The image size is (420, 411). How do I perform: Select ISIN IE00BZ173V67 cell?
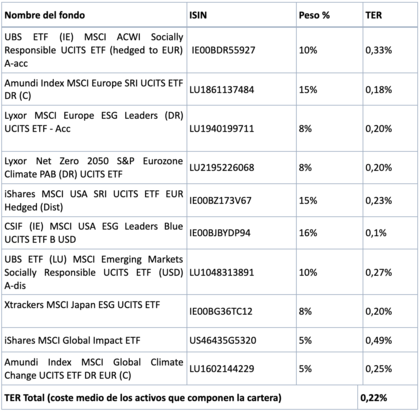point(220,201)
